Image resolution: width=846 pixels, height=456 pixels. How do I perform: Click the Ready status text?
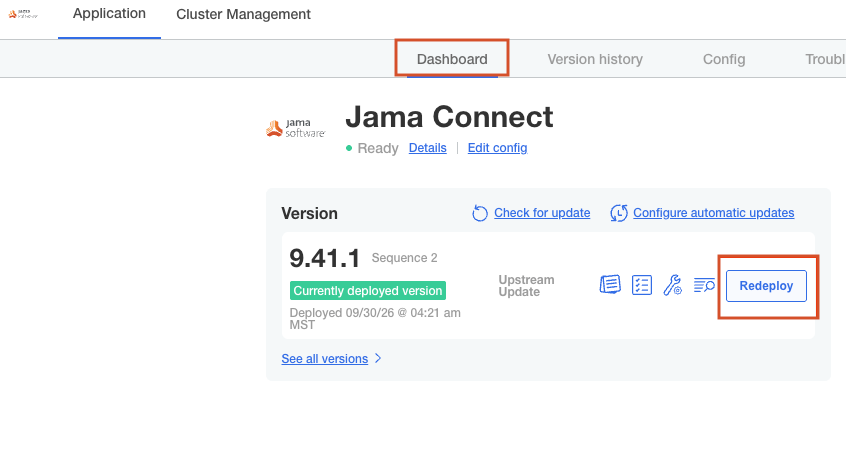tap(378, 148)
